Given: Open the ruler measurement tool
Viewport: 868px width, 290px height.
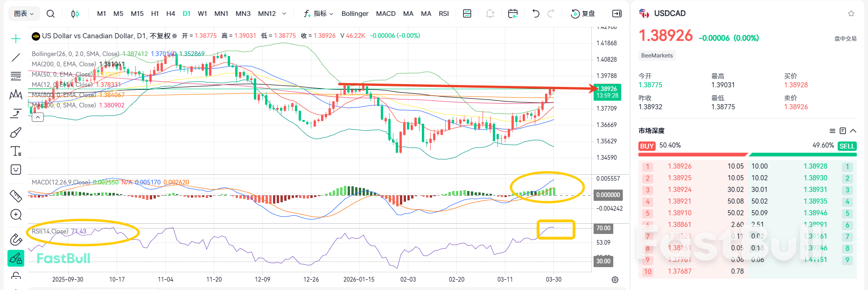Looking at the screenshot, I should tap(16, 196).
